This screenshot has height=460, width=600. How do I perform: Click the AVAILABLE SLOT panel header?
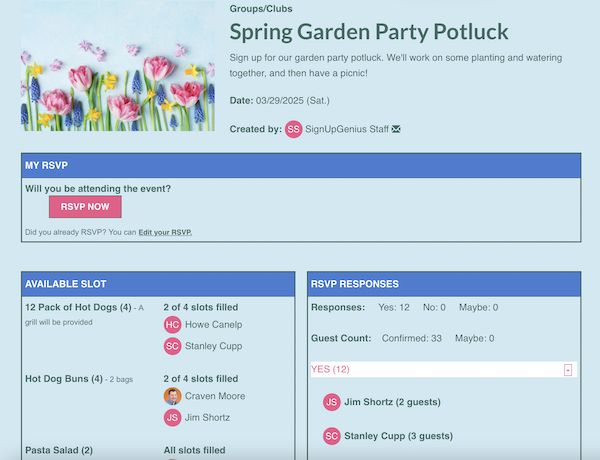(x=158, y=284)
